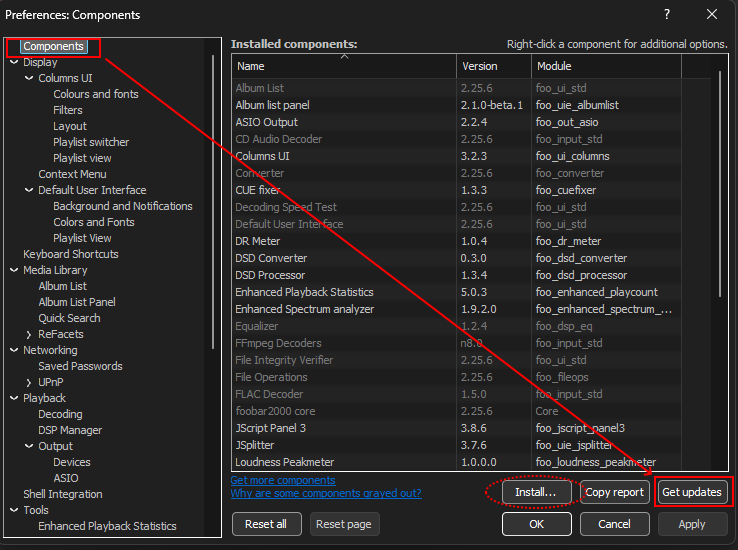Click the Get updates button
Viewport: 738px width, 550px height.
click(x=691, y=492)
